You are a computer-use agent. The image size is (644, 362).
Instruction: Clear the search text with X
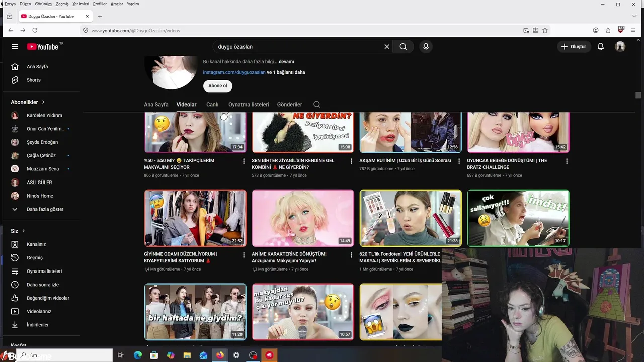pyautogui.click(x=387, y=47)
